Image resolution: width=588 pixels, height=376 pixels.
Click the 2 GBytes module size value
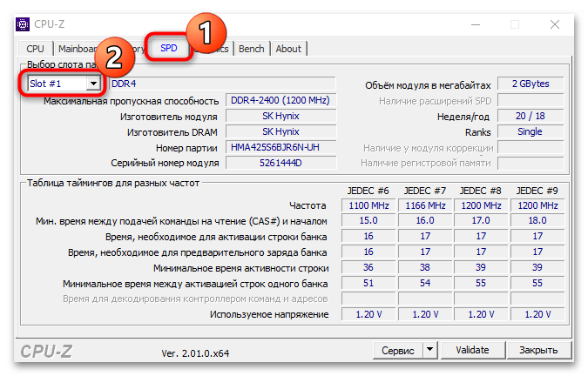(531, 84)
